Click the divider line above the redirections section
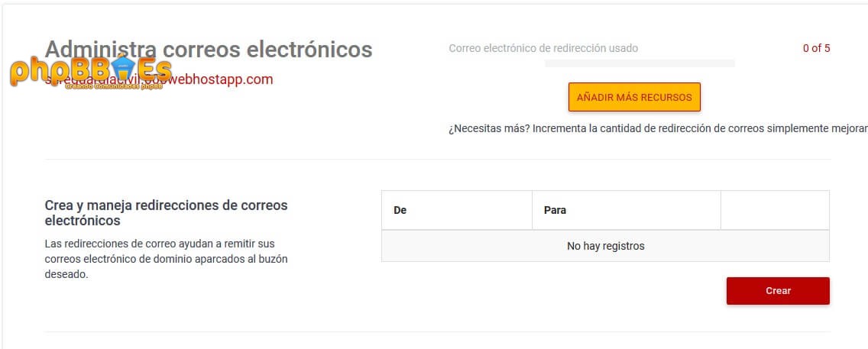The width and height of the screenshot is (868, 349). 437,160
